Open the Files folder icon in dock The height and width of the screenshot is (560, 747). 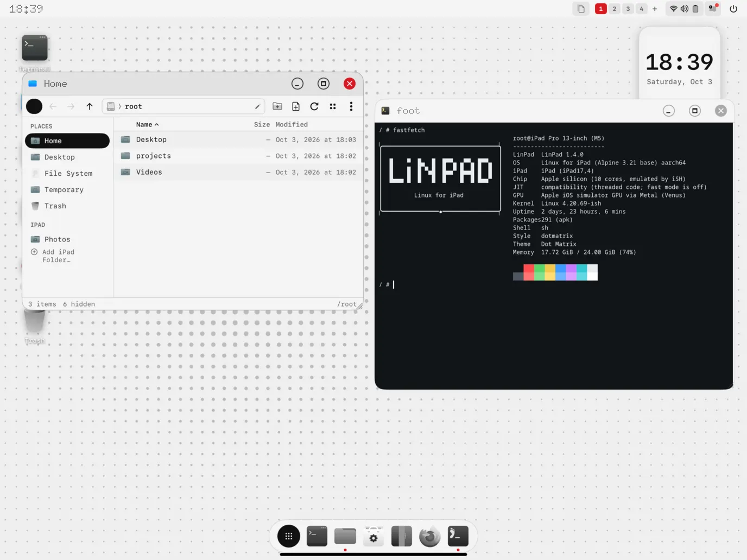click(345, 536)
